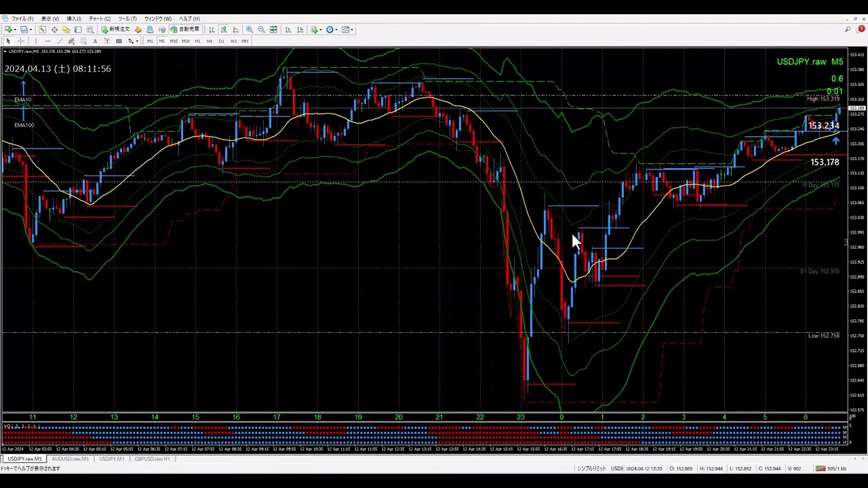
Task: Click the search magnifier at top right
Action: [848, 30]
